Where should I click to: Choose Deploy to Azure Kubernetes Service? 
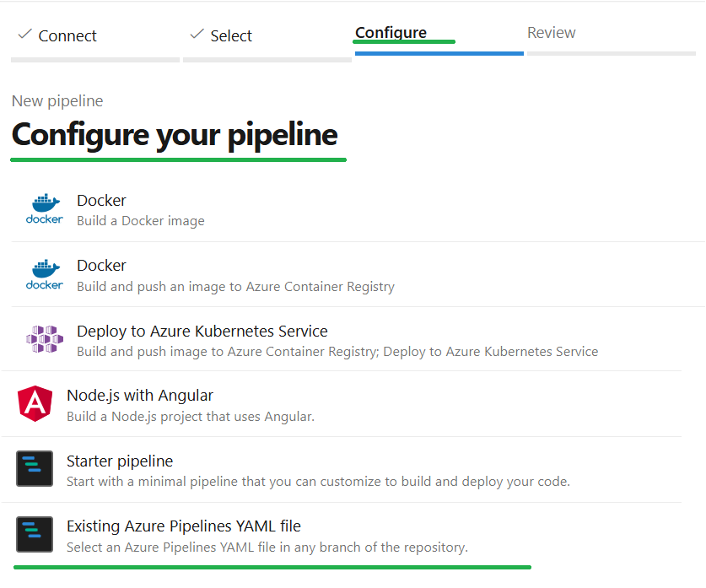click(x=202, y=332)
